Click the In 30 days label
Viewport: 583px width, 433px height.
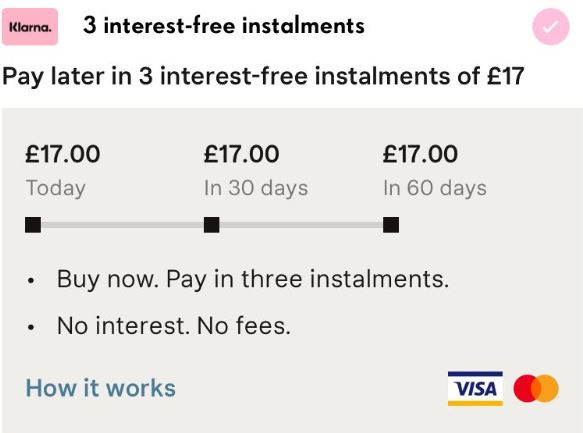coord(256,188)
